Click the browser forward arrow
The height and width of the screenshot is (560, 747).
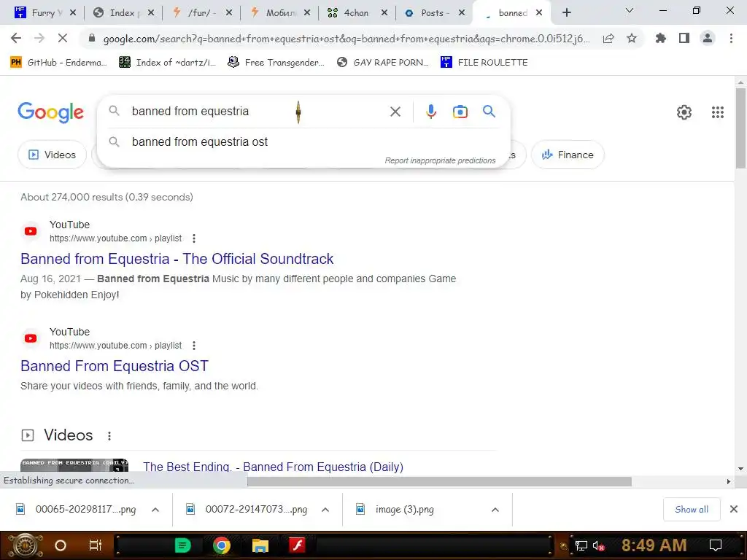click(39, 38)
